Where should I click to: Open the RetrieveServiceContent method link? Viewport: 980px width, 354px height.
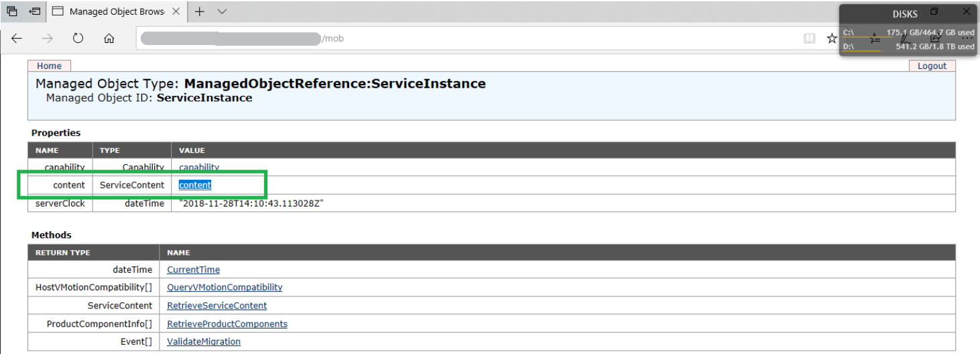tap(217, 306)
